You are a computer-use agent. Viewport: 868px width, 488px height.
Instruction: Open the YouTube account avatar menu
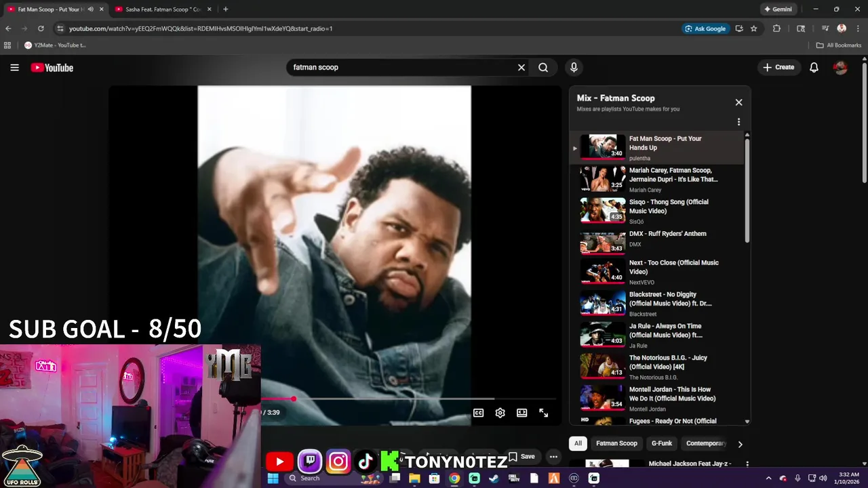click(x=840, y=67)
